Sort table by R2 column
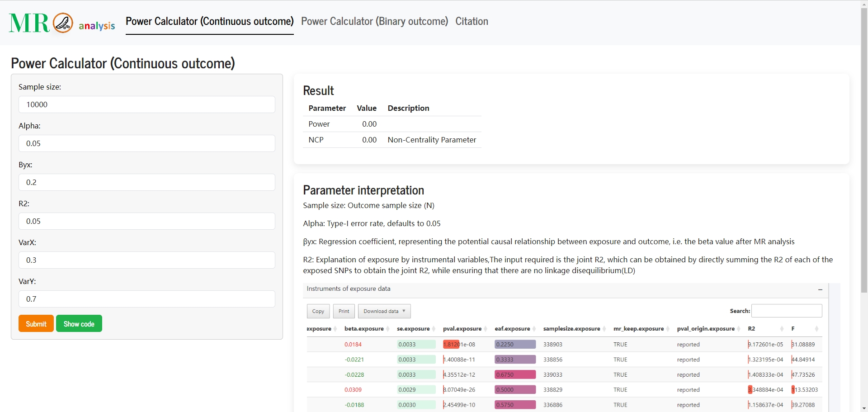Screen dimensions: 868x412 pos(766,329)
